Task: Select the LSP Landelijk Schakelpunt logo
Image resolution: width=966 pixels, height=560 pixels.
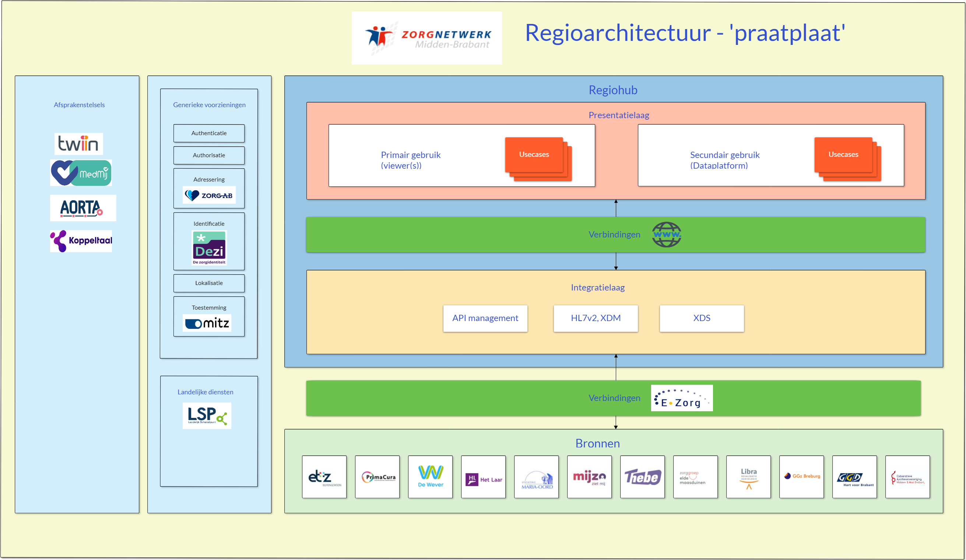Action: tap(207, 416)
